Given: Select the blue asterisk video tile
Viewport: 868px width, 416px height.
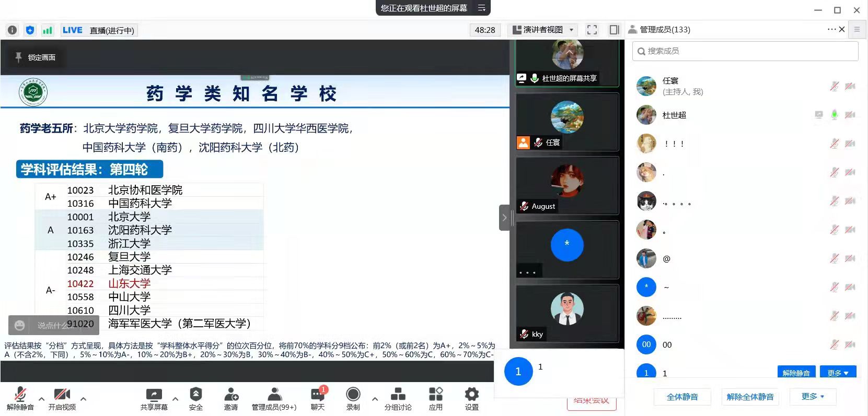Looking at the screenshot, I should [567, 249].
